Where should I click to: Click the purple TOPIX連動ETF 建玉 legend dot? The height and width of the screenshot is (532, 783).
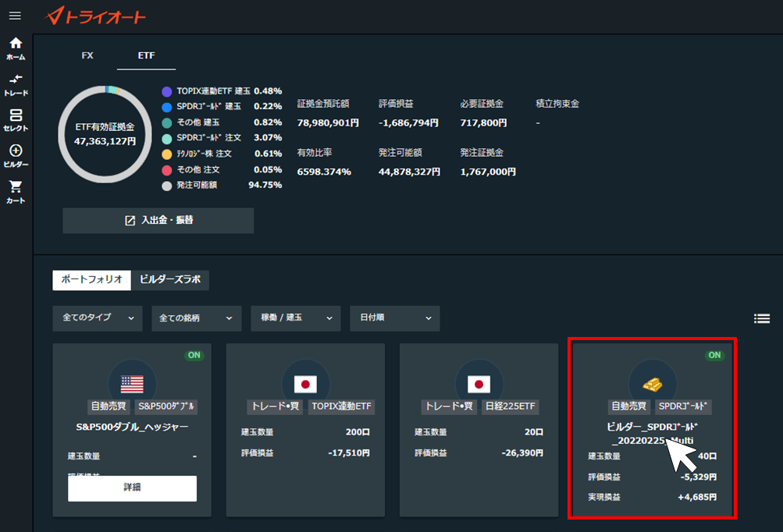(167, 91)
